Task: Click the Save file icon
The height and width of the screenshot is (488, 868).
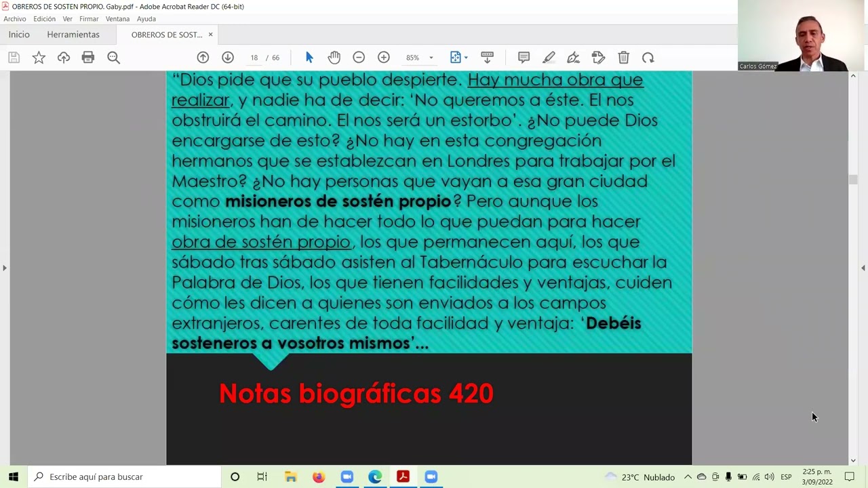Action: (14, 58)
